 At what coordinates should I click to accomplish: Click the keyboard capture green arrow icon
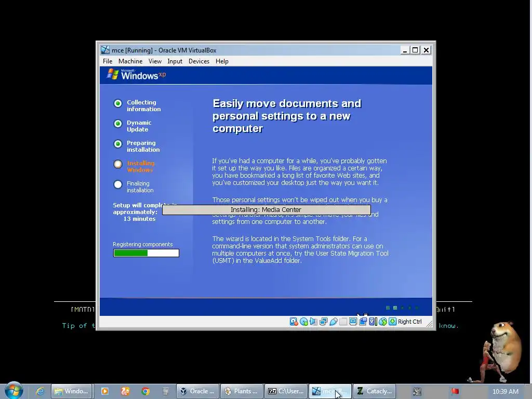[393, 322]
